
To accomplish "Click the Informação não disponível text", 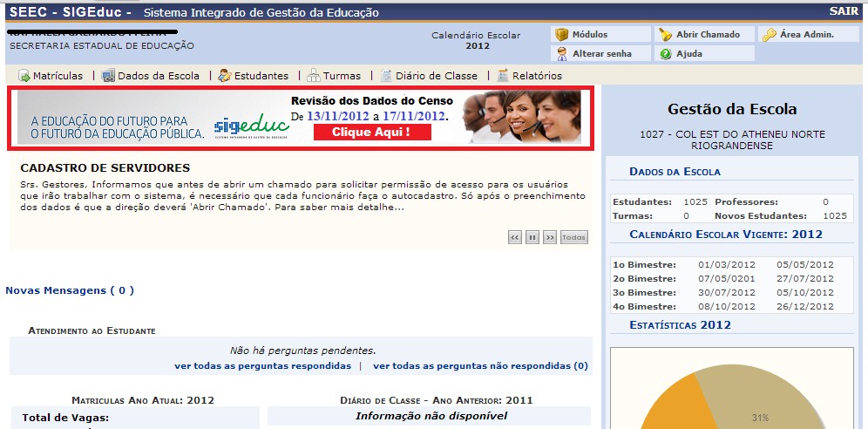I will point(431,416).
